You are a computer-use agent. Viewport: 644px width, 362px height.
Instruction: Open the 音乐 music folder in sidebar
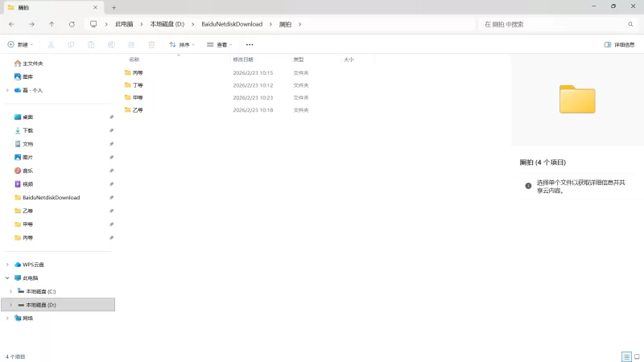tap(27, 171)
